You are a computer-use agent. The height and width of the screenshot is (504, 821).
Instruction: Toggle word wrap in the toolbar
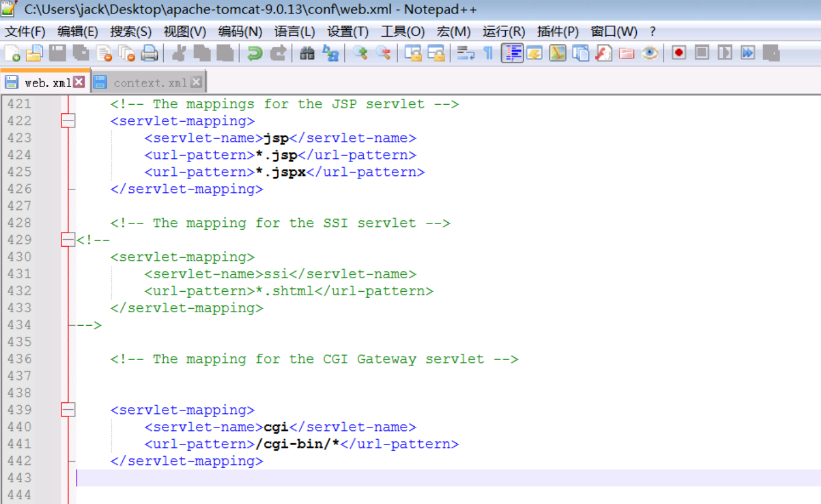pyautogui.click(x=465, y=53)
